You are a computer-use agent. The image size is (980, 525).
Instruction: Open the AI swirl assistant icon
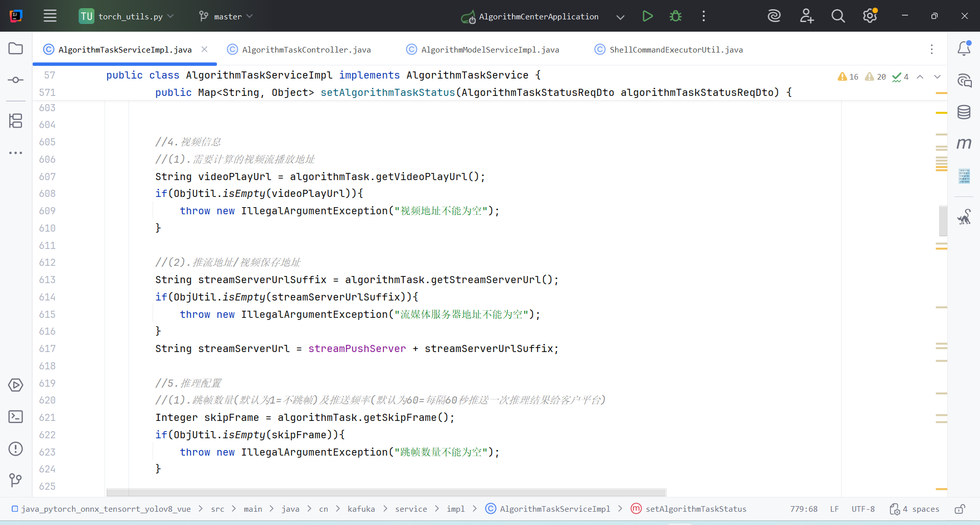click(774, 16)
